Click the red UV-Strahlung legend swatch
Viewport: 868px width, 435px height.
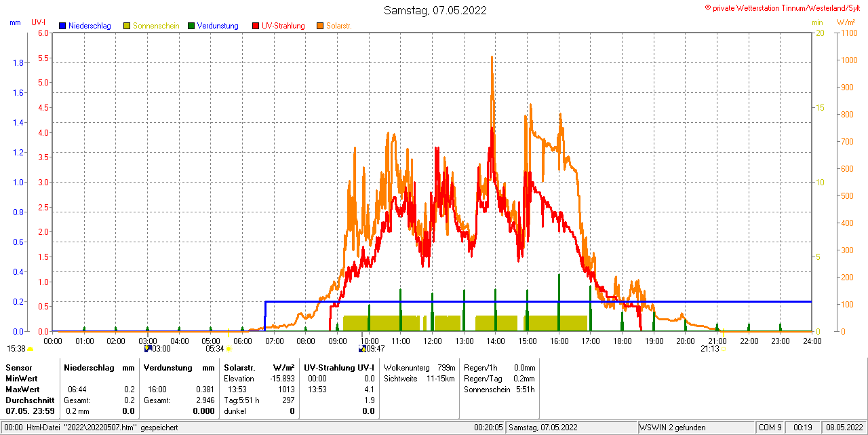click(x=255, y=26)
